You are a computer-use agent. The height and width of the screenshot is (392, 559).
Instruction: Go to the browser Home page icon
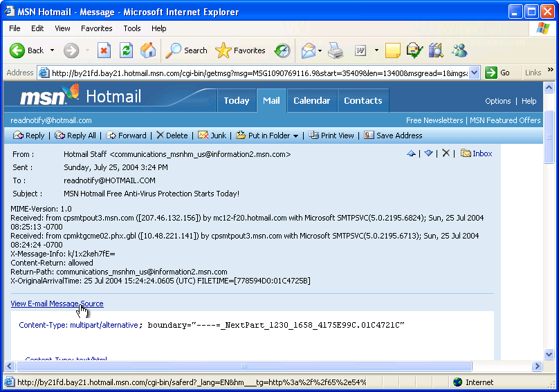tap(148, 50)
